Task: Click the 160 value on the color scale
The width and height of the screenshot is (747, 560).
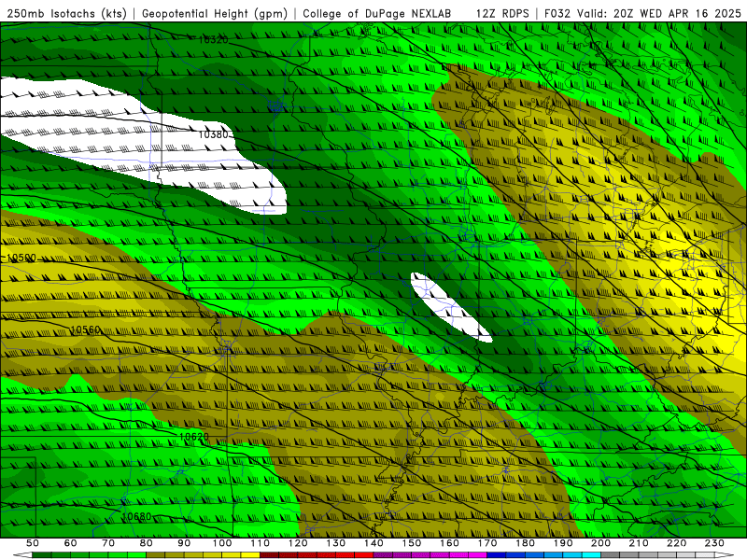Action: tap(449, 543)
